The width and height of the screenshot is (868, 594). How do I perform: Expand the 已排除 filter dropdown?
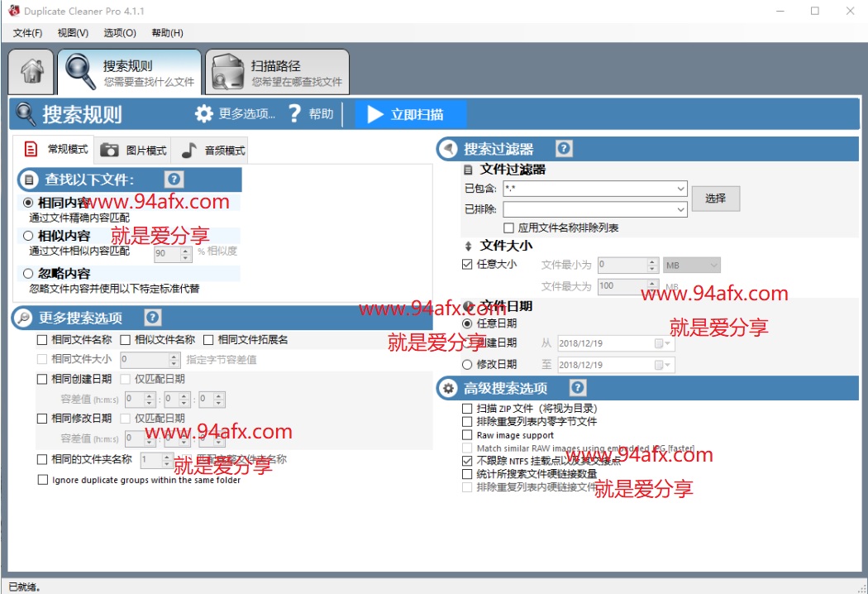tap(681, 209)
